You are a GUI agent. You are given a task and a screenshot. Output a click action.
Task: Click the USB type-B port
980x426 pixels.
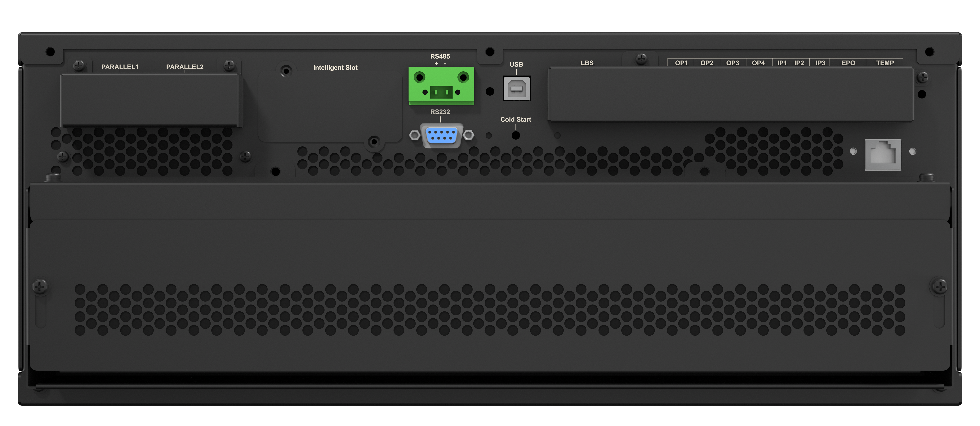tap(516, 88)
